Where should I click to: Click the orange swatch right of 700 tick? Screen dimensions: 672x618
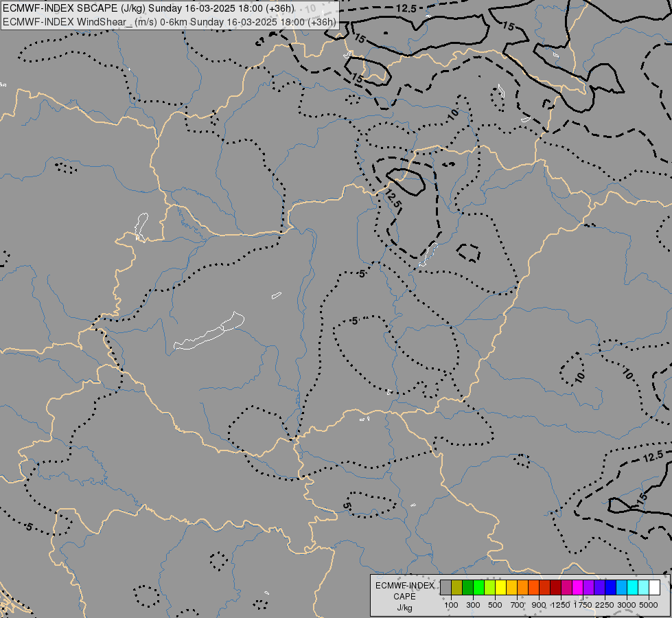tap(523, 587)
